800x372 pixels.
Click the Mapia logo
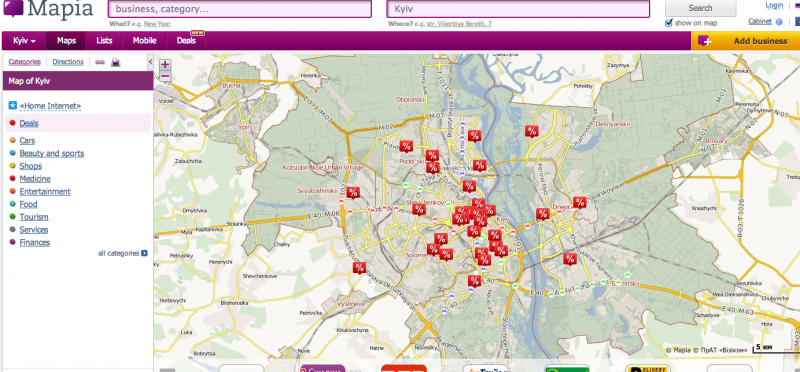pyautogui.click(x=48, y=9)
